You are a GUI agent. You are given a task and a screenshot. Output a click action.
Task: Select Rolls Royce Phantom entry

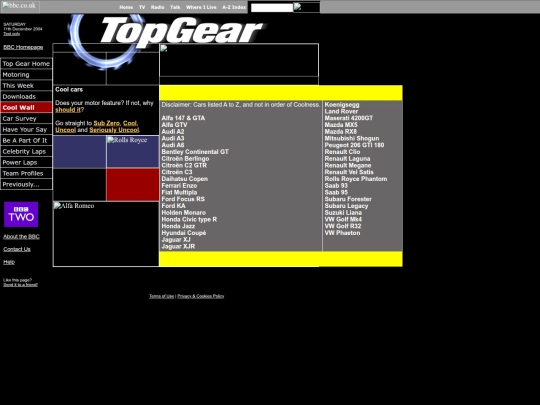pyautogui.click(x=356, y=179)
